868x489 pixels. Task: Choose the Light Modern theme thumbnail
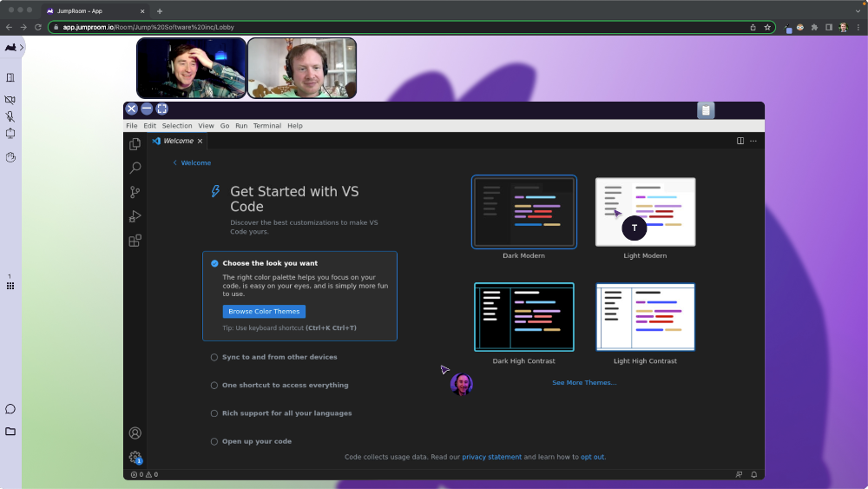click(x=646, y=212)
